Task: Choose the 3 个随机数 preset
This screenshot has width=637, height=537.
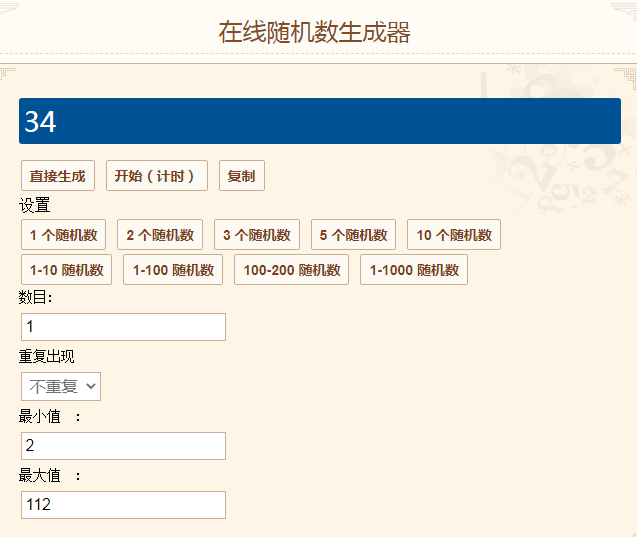Action: (x=257, y=235)
